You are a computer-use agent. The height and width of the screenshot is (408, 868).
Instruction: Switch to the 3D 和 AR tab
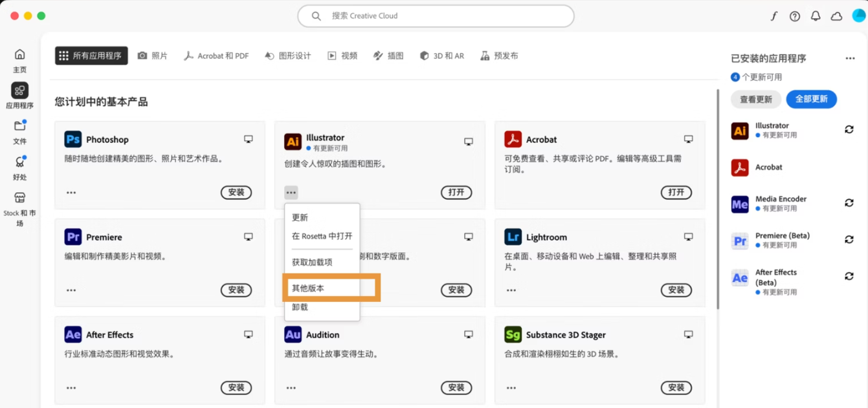442,56
